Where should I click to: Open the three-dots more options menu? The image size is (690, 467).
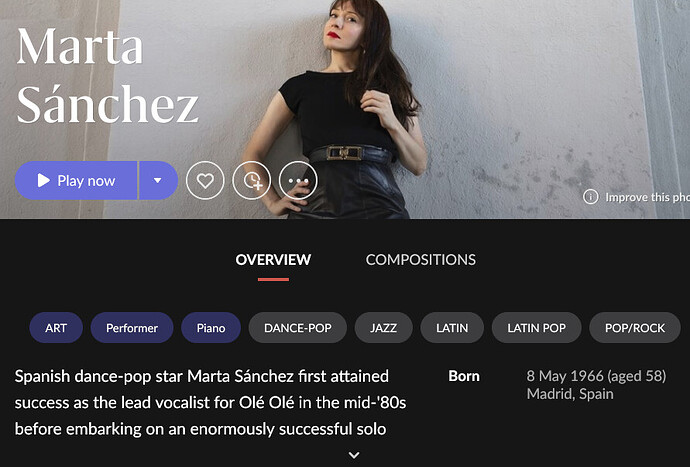[298, 180]
